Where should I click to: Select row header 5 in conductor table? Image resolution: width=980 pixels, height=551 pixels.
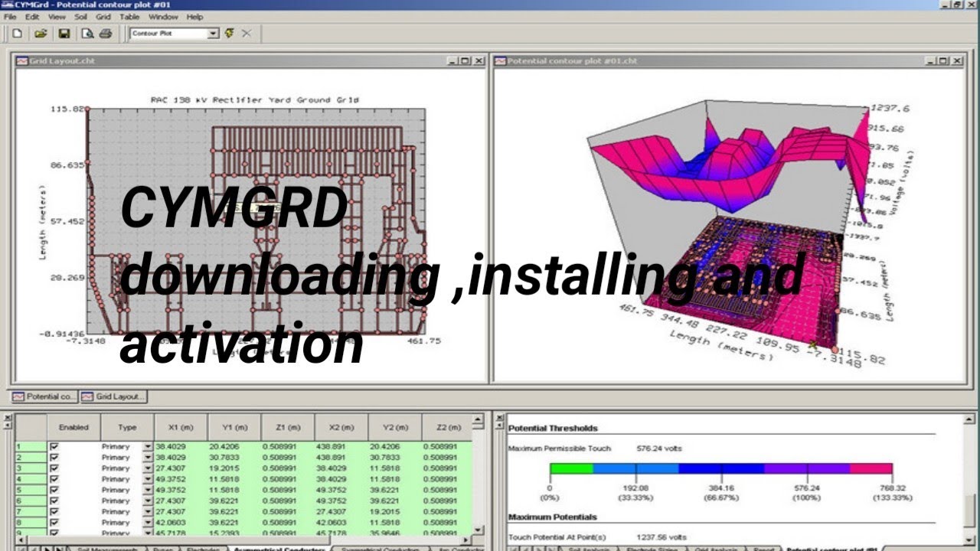pyautogui.click(x=31, y=490)
